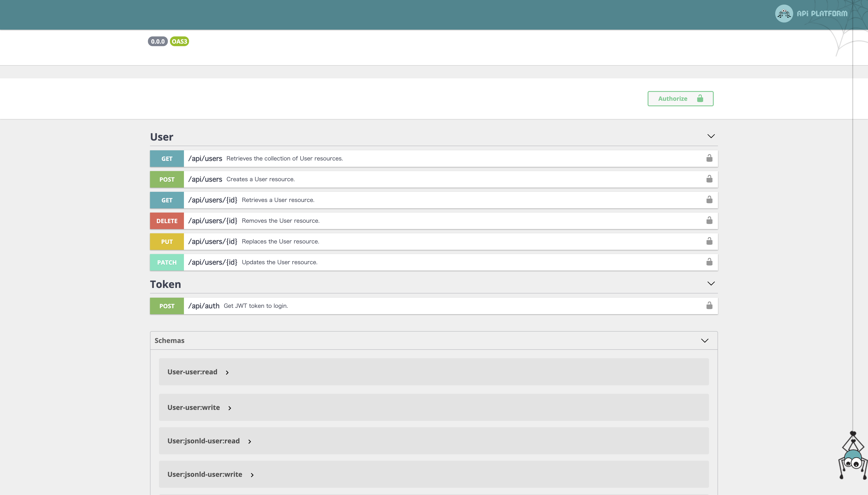Viewport: 868px width, 495px height.
Task: Click the lock icon on GET /api/users row
Action: click(709, 158)
